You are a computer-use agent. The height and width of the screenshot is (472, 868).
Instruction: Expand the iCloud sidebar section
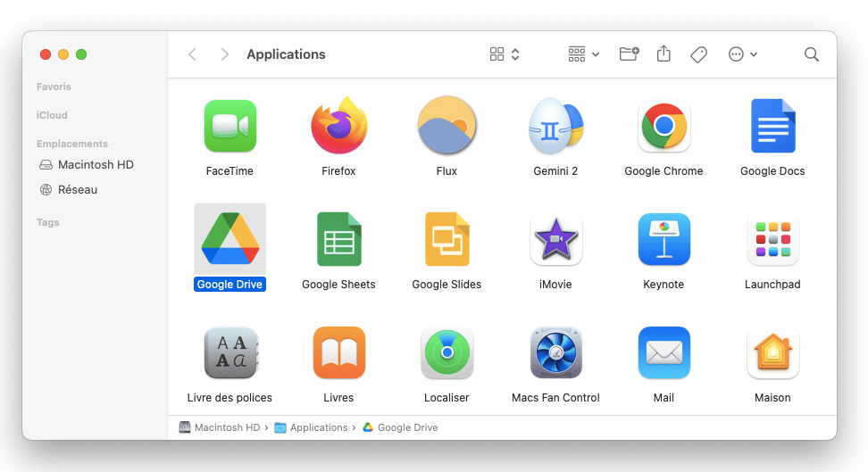52,115
